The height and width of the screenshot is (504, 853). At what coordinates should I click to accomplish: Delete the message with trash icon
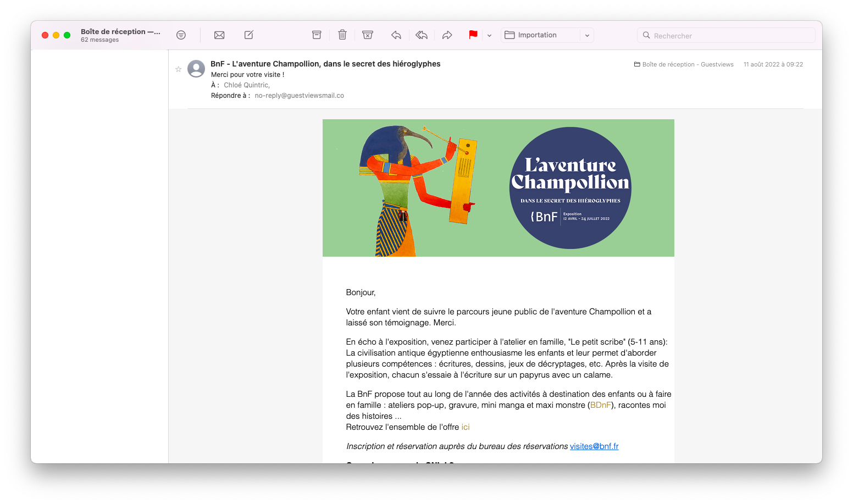(x=342, y=35)
